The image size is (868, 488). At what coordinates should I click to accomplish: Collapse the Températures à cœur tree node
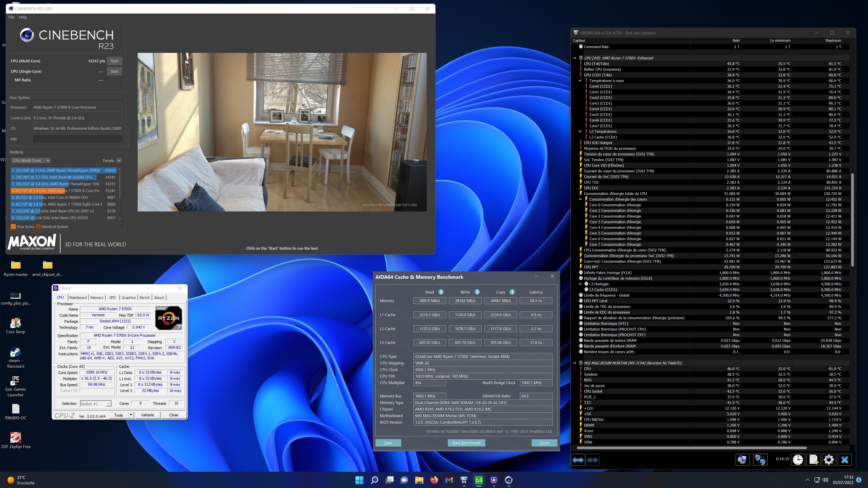(580, 81)
